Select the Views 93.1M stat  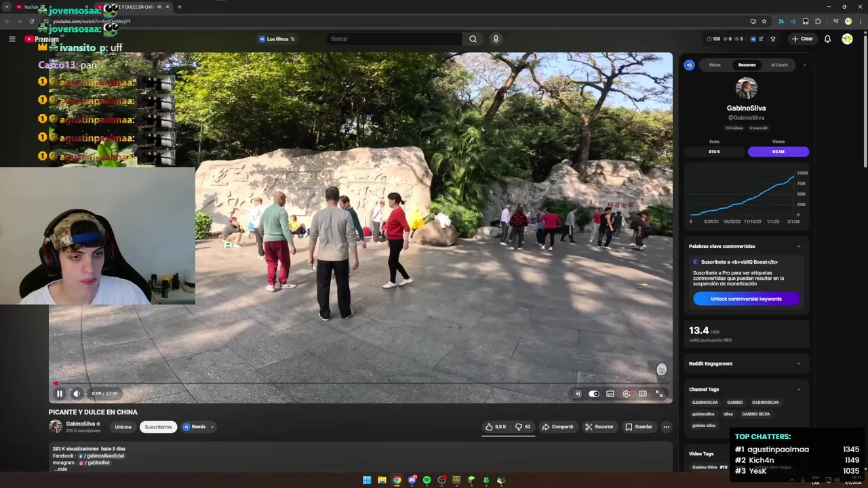click(x=778, y=152)
